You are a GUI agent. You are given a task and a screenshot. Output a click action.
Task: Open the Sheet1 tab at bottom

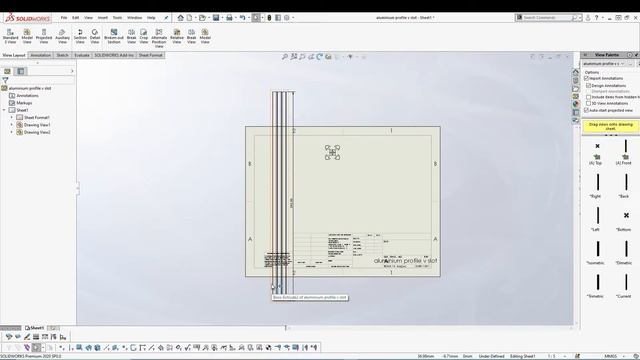[x=34, y=328]
